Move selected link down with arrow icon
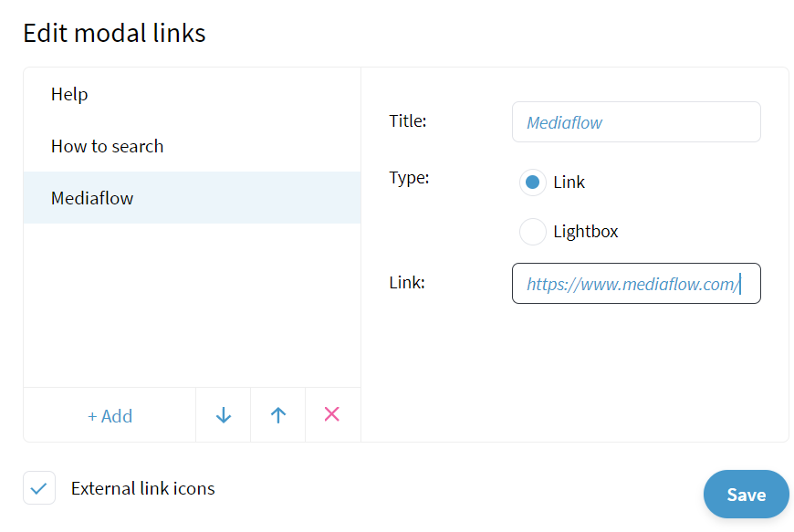The image size is (794, 532). 224,415
